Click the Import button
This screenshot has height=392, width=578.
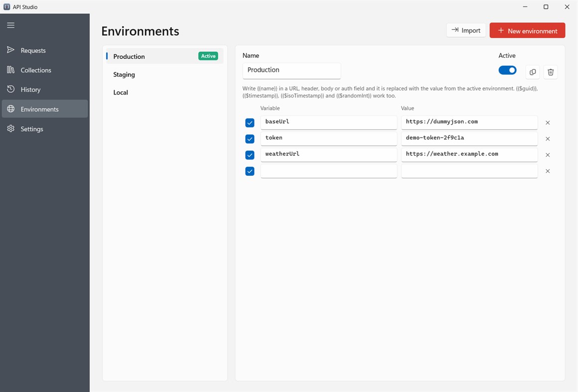point(466,30)
